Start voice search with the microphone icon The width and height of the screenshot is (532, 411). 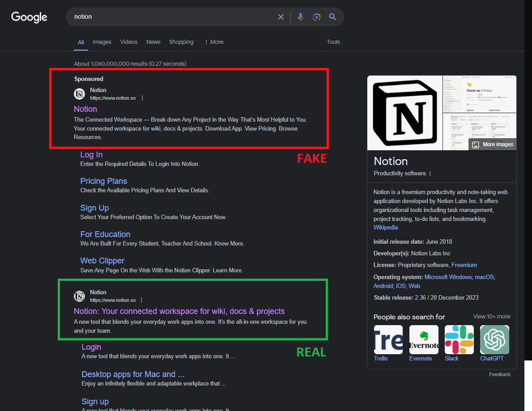point(300,17)
